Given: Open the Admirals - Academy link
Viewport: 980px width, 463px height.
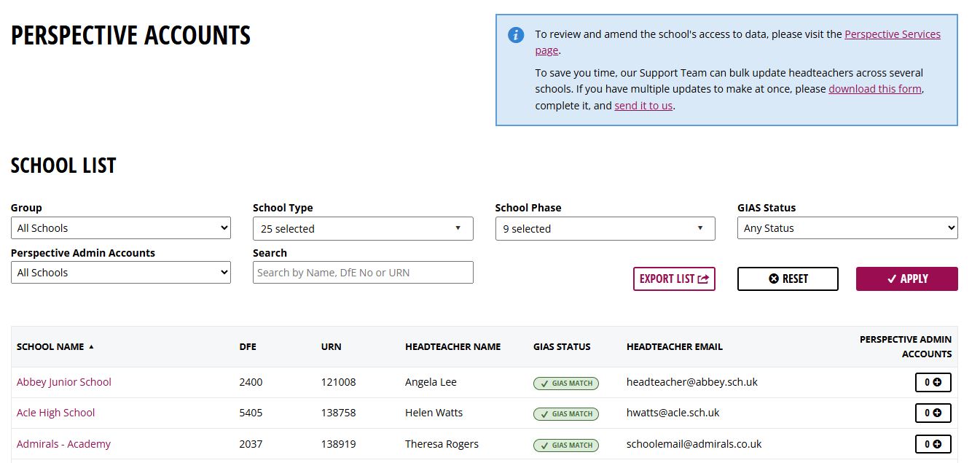Looking at the screenshot, I should tap(64, 444).
